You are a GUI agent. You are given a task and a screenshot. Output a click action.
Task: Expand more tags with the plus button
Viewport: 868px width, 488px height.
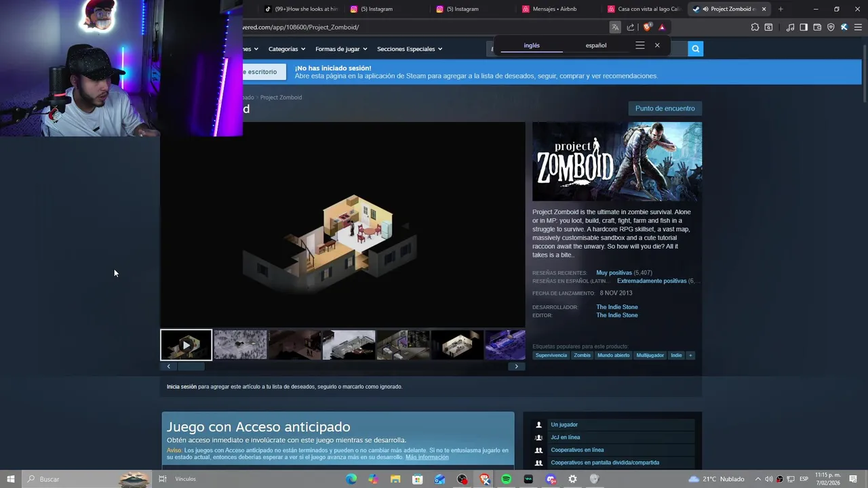[691, 355]
